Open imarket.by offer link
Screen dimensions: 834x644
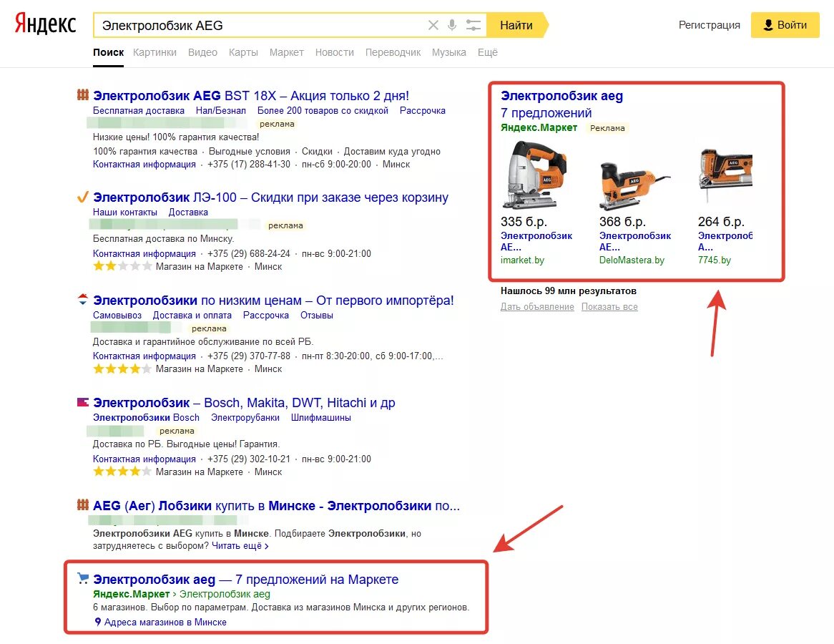click(x=522, y=260)
